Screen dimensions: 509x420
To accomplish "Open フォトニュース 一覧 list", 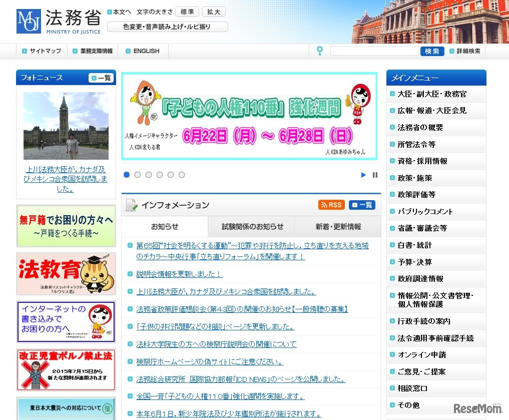I will [x=100, y=78].
